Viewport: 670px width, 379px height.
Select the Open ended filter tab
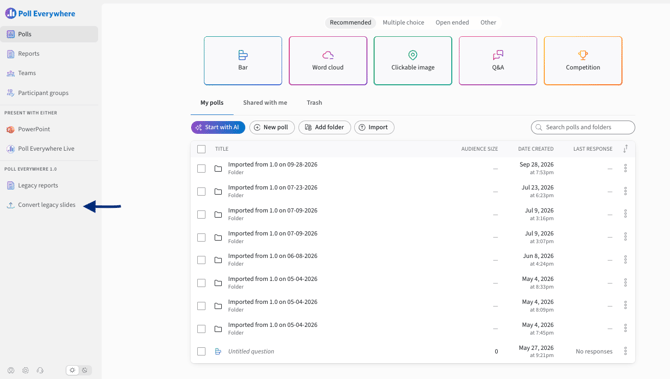(452, 22)
